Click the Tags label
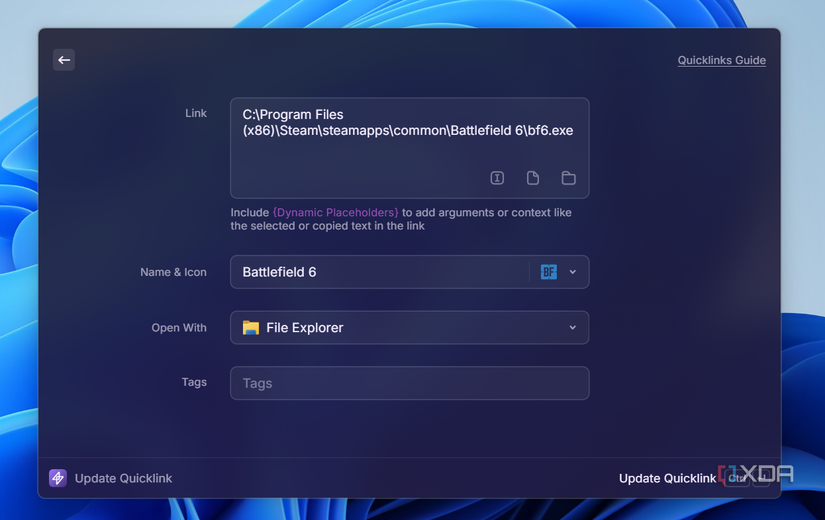The image size is (825, 520). (194, 382)
